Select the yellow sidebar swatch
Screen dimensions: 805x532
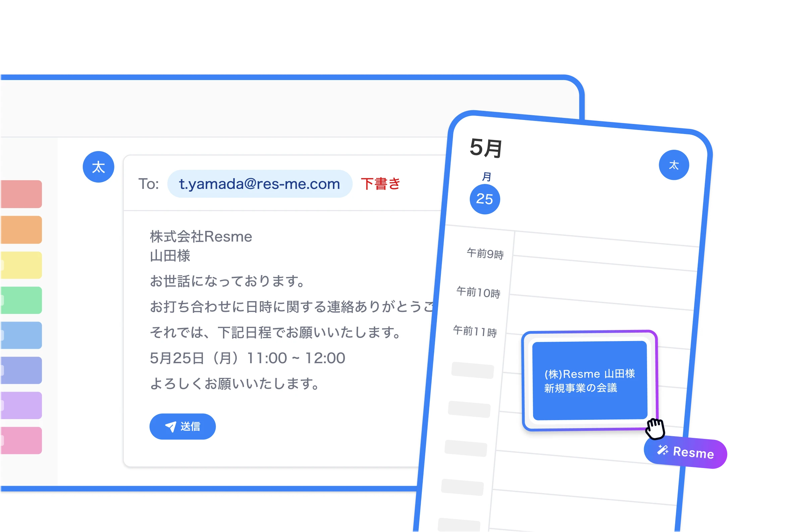coord(21,265)
